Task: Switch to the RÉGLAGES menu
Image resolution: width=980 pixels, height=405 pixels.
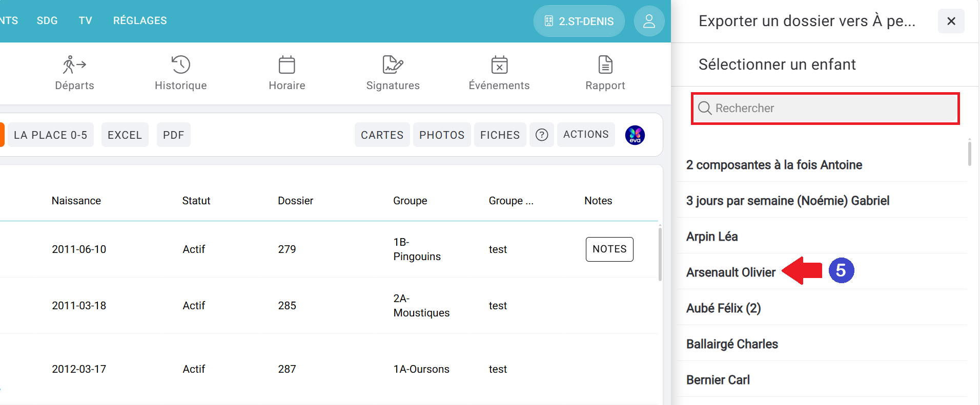Action: coord(140,20)
